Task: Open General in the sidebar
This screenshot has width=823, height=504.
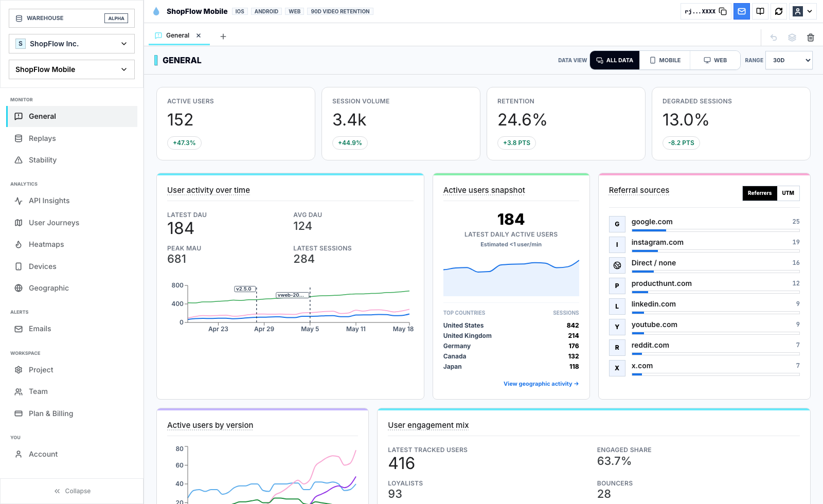Action: [x=72, y=116]
